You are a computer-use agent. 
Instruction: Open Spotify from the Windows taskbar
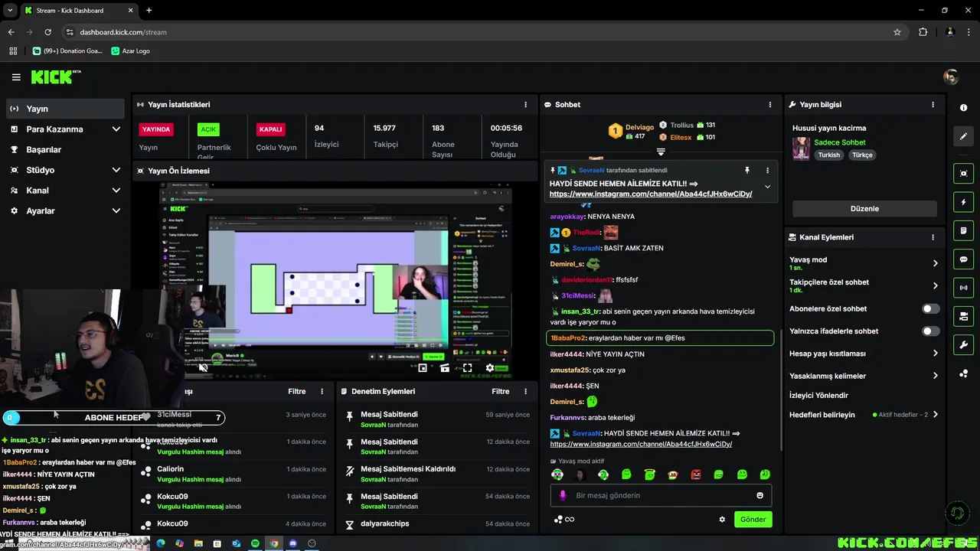point(255,544)
